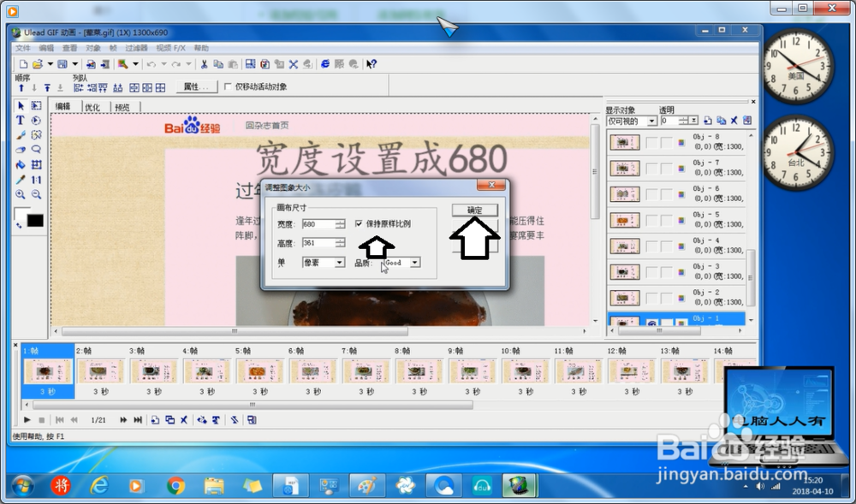Image resolution: width=856 pixels, height=504 pixels.
Task: Select the Eyedropper tool
Action: [x=21, y=180]
